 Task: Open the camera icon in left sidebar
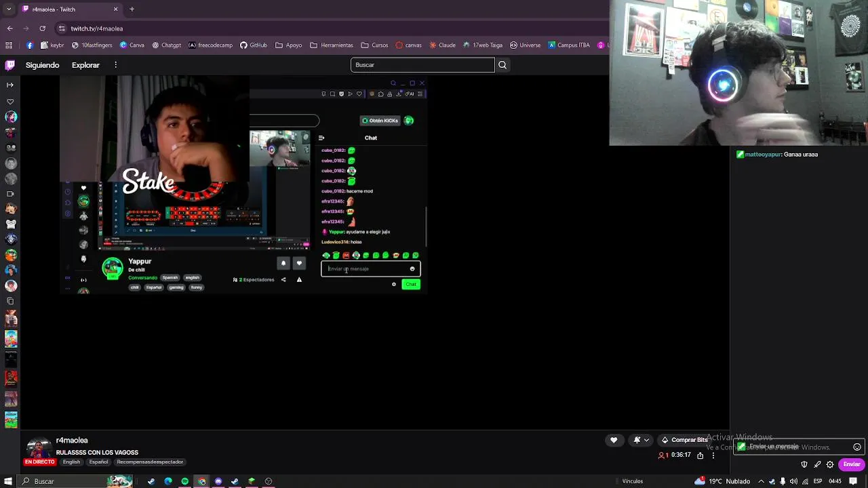coord(9,194)
